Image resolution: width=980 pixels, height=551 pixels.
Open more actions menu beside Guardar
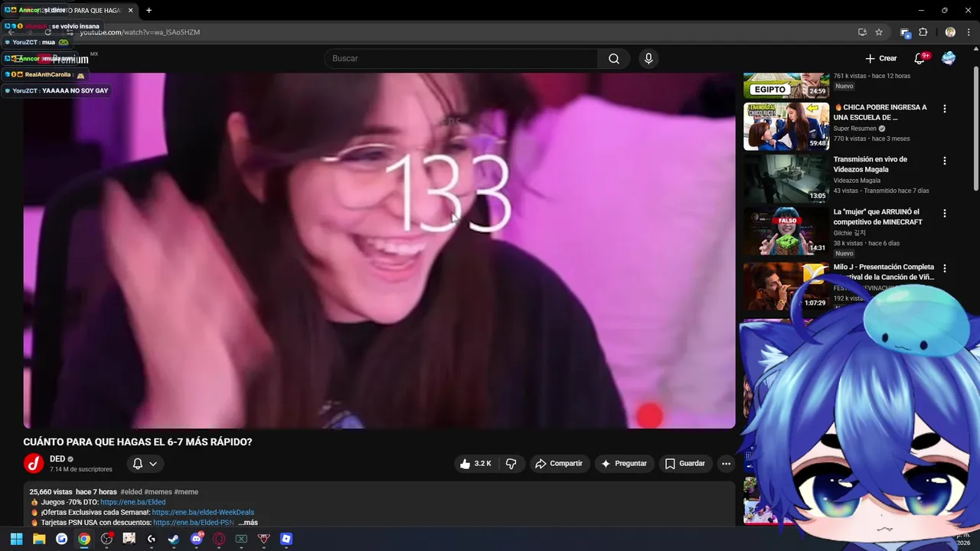click(x=726, y=464)
